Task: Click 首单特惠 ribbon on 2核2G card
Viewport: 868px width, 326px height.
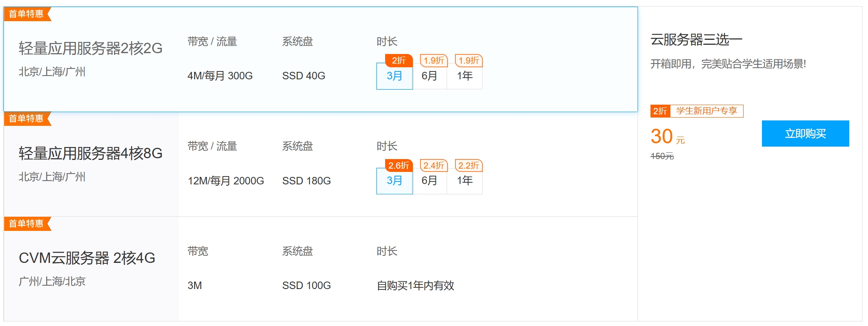Action: click(x=27, y=14)
